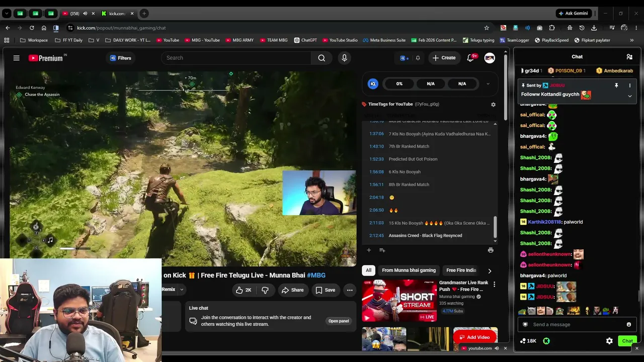This screenshot has height=362, width=644.
Task: Show more bookmarks with double chevron
Action: point(632,40)
